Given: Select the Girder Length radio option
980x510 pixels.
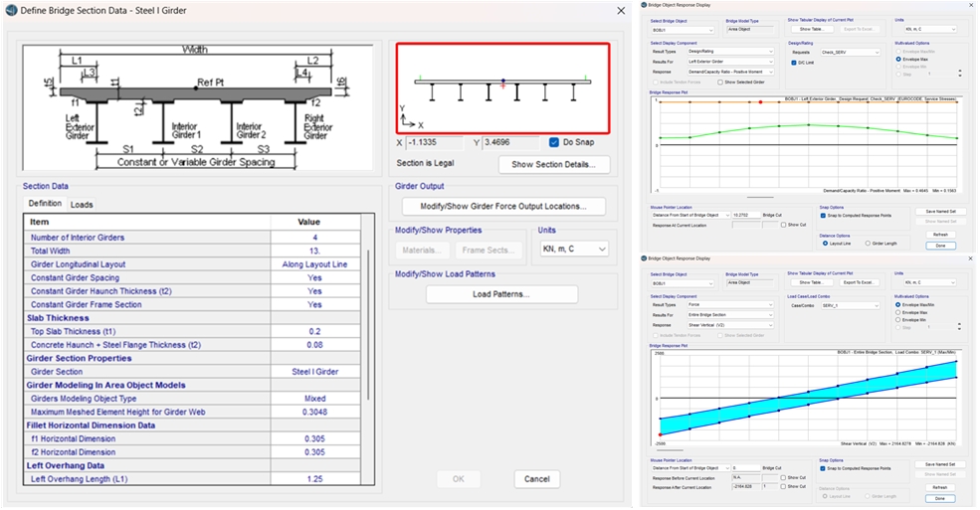Looking at the screenshot, I should pyautogui.click(x=866, y=243).
